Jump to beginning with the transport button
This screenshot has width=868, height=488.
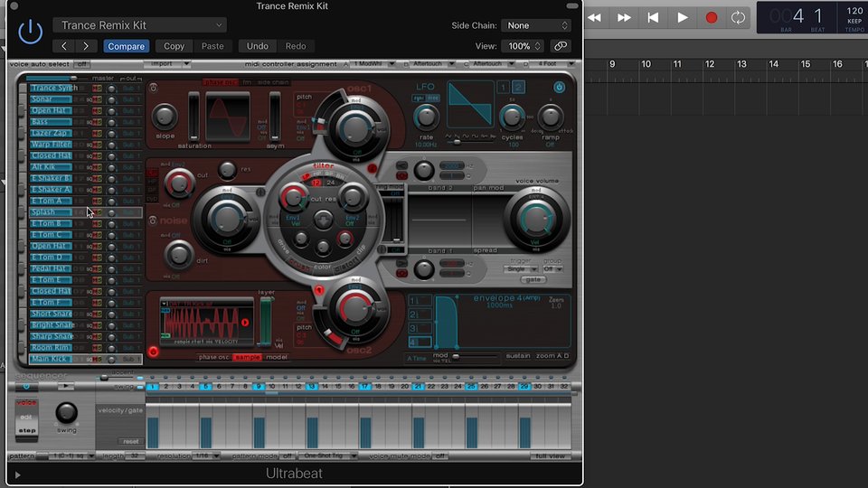[653, 18]
